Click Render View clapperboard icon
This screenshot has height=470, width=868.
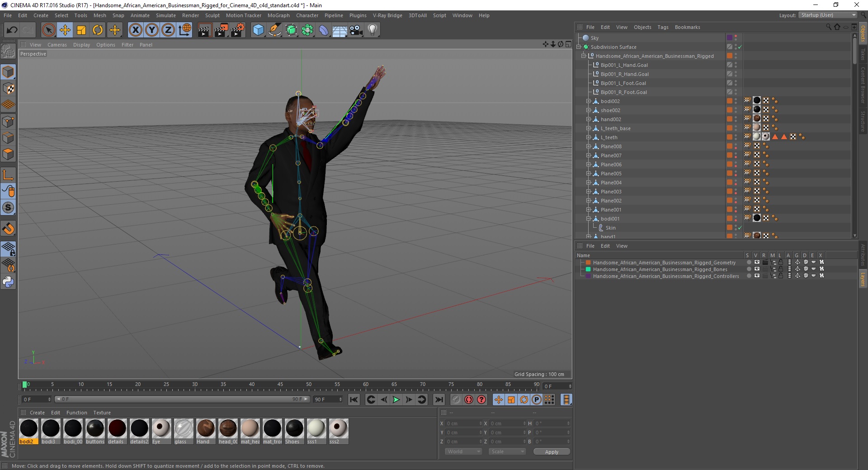pyautogui.click(x=204, y=30)
